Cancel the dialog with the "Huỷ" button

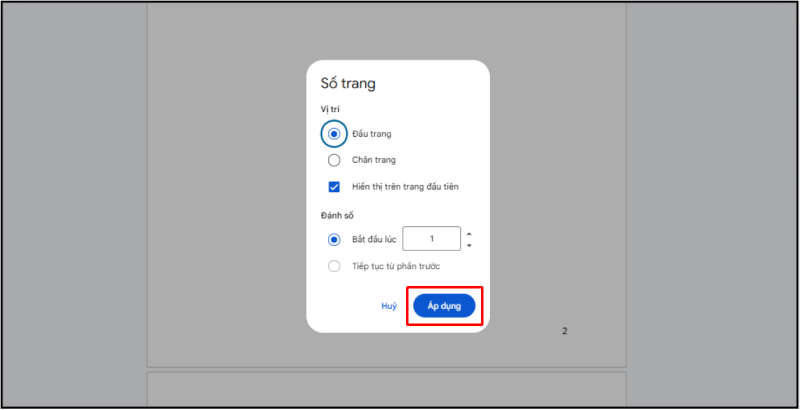pos(389,306)
